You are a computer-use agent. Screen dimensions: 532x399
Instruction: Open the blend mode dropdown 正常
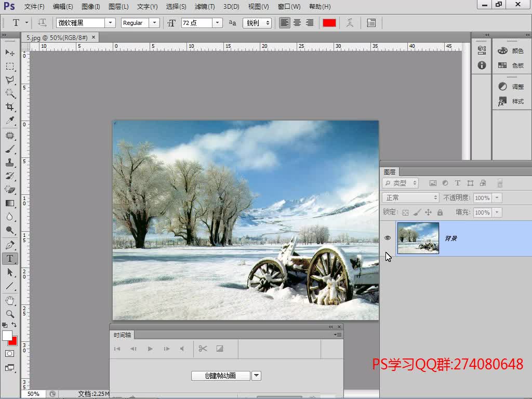[x=410, y=198]
